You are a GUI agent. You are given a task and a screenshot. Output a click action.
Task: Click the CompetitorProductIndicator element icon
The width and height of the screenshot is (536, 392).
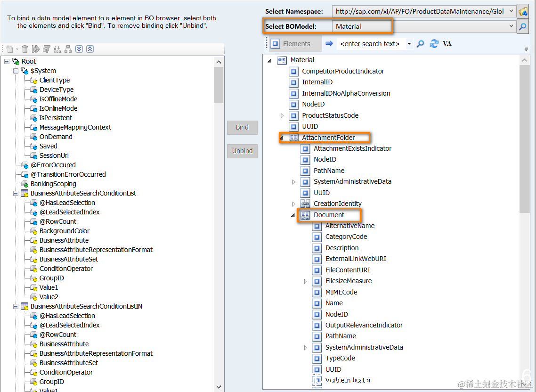click(x=293, y=72)
